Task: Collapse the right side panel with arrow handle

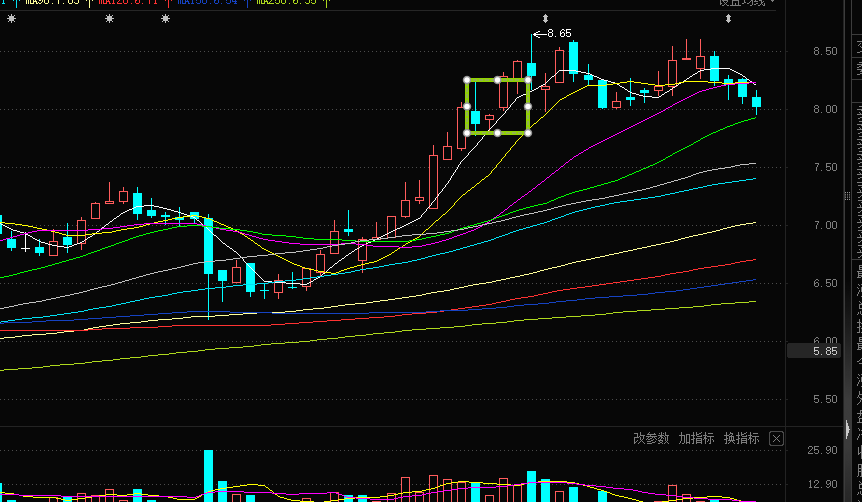Action: (848, 428)
